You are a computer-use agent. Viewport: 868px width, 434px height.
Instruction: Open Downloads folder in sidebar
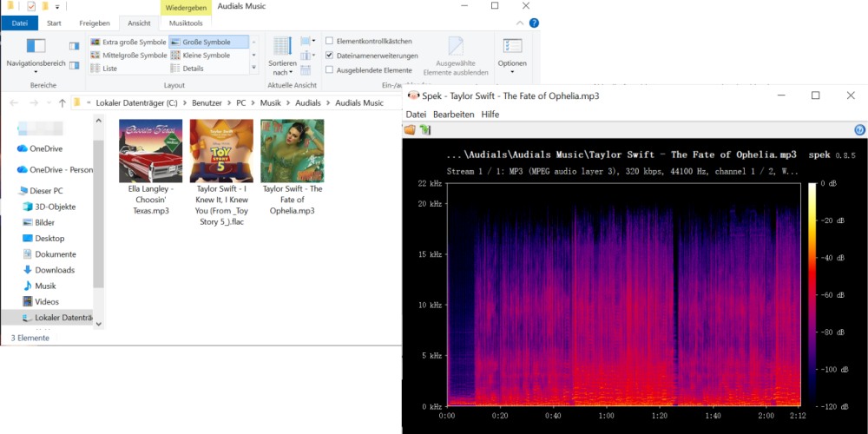(x=48, y=270)
